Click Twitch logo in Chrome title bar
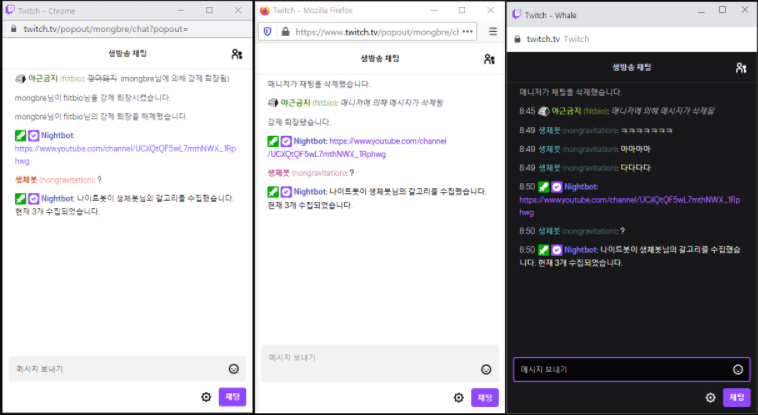 click(10, 10)
